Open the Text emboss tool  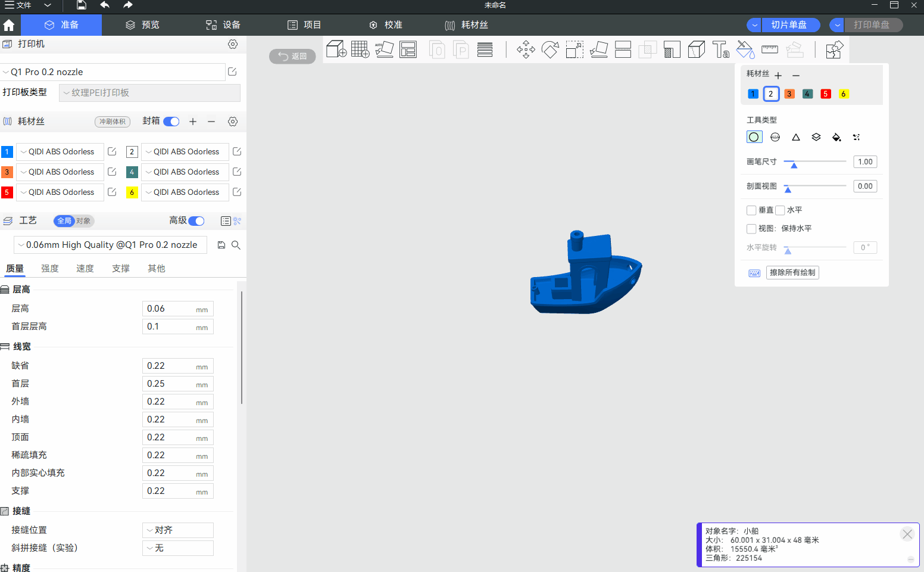pos(720,49)
